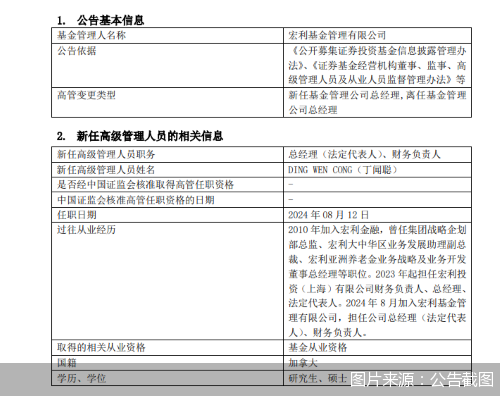The image size is (500, 396).
Task: Select the '任职日期' label cell
Action: click(x=167, y=215)
